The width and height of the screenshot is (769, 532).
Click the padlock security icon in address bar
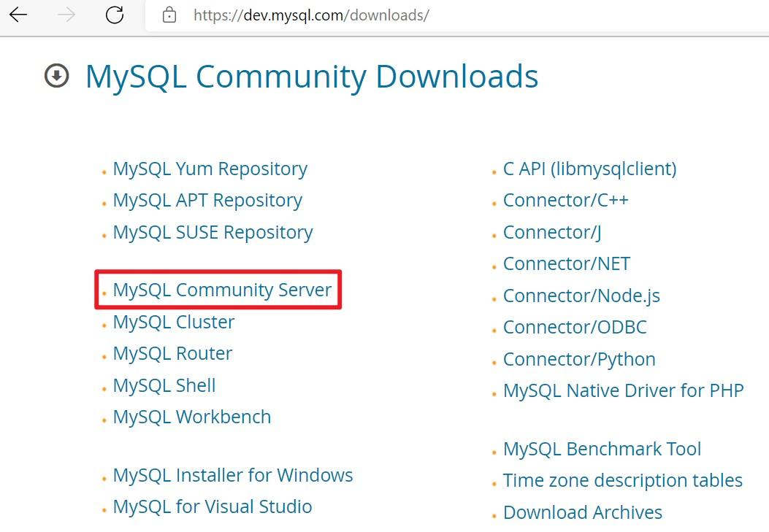[x=169, y=15]
